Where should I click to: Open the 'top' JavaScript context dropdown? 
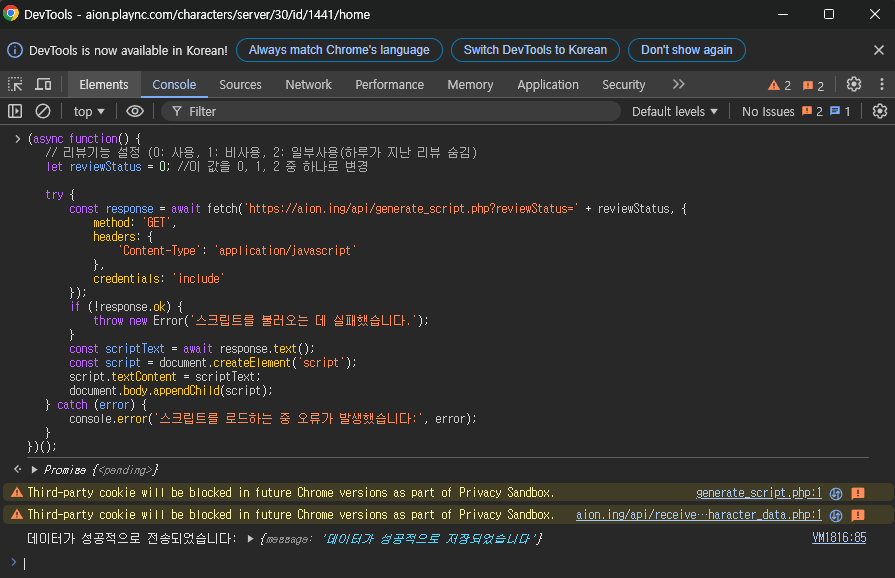[90, 112]
